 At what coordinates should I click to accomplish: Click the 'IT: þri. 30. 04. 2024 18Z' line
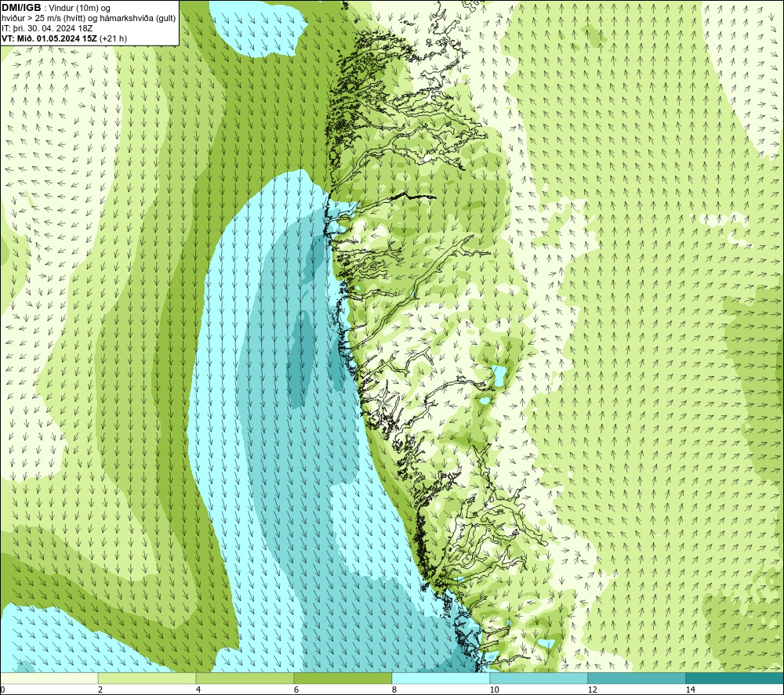[47, 28]
